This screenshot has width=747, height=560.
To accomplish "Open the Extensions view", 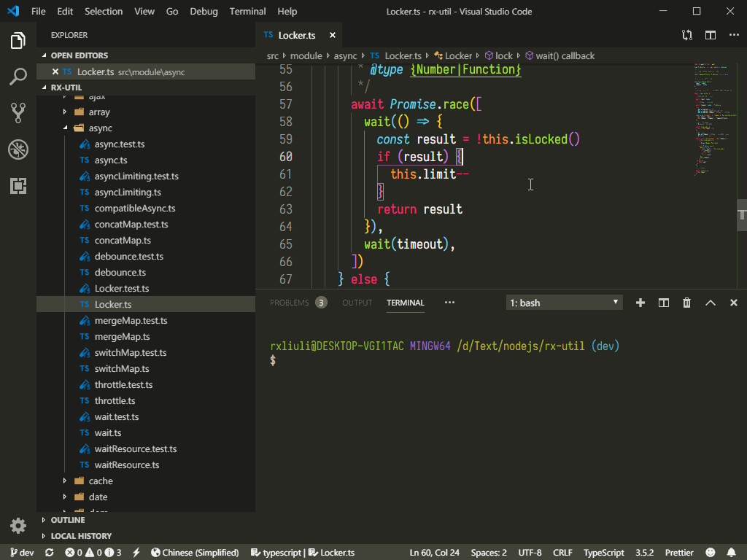I will pos(18,186).
